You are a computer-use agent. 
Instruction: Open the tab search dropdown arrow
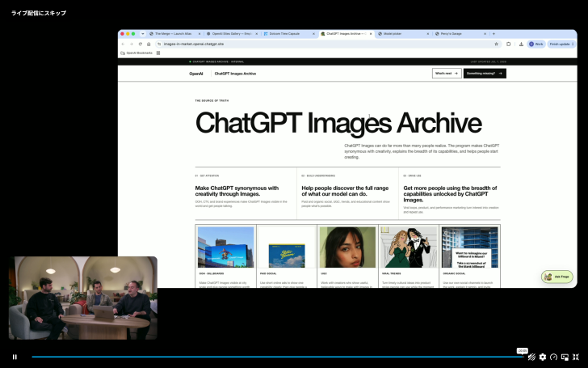point(143,34)
